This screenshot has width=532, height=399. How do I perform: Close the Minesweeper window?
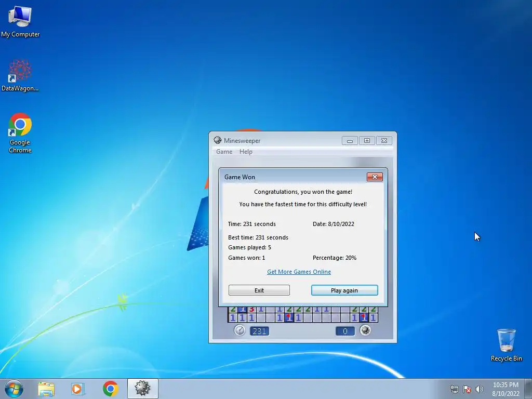pos(384,140)
